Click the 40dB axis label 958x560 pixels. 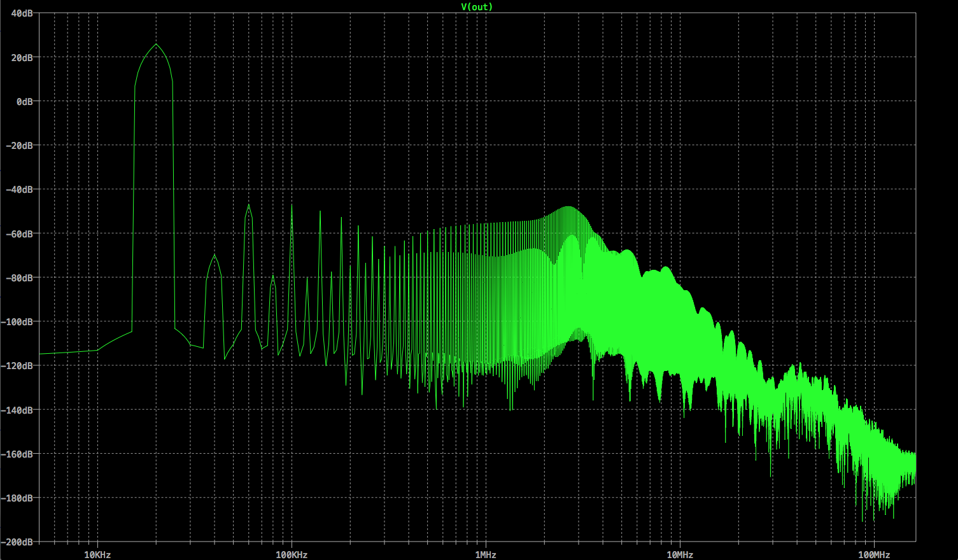pos(22,13)
